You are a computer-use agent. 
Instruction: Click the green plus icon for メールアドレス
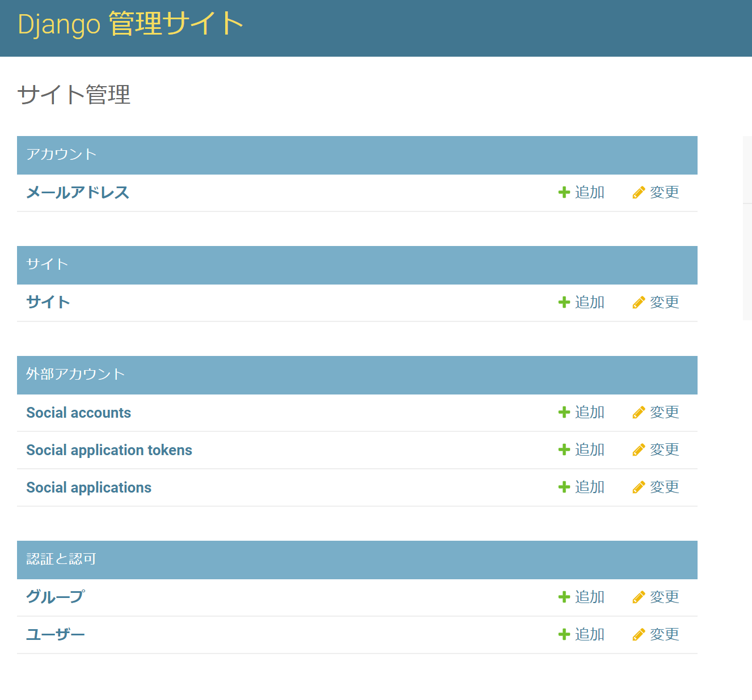564,193
